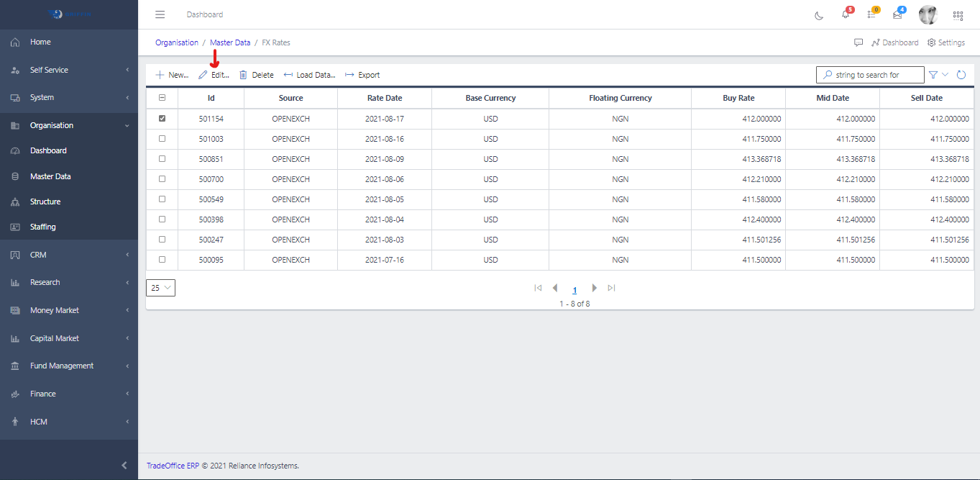This screenshot has height=480, width=980.
Task: Open the messages envelope icon
Action: click(897, 14)
